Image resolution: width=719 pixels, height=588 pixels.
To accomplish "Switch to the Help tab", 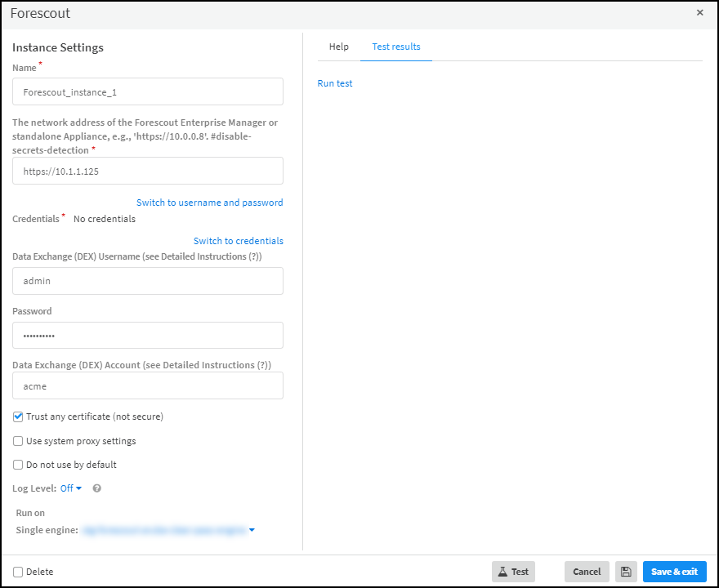I will click(338, 47).
